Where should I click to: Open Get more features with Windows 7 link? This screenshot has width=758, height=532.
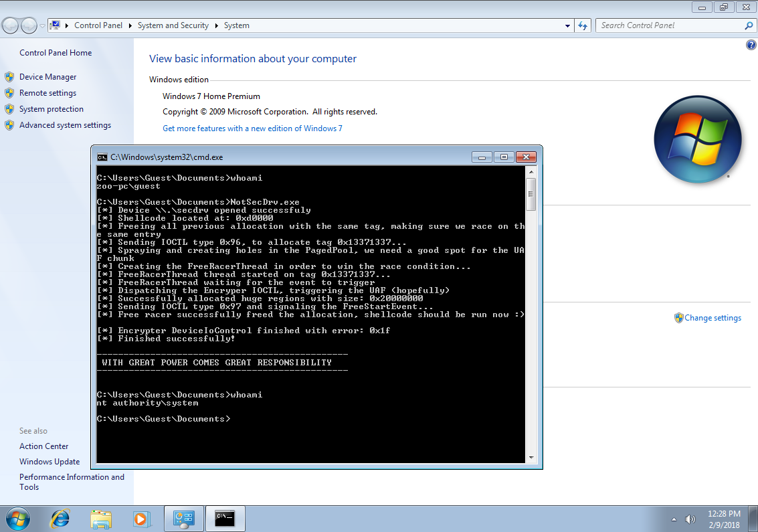point(252,128)
